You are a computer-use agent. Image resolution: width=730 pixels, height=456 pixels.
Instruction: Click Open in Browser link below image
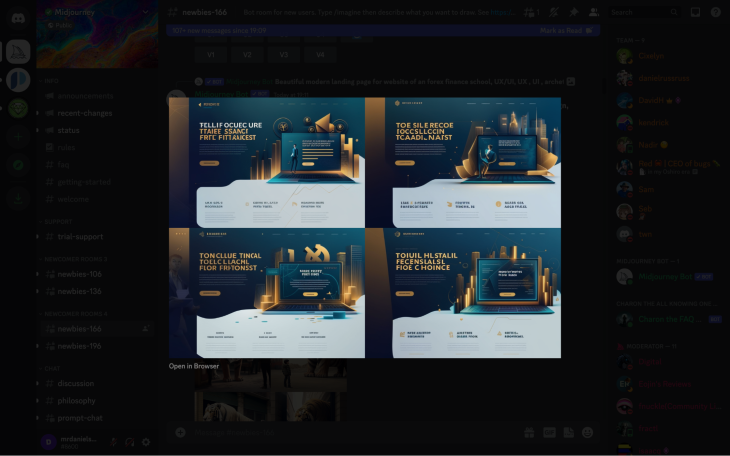(x=194, y=366)
